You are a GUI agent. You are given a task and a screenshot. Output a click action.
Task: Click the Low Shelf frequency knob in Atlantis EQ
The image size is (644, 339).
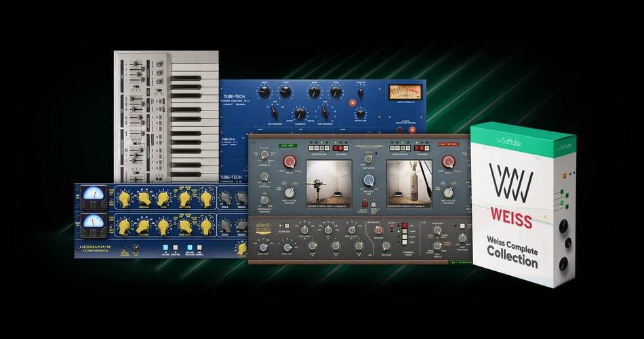click(304, 230)
